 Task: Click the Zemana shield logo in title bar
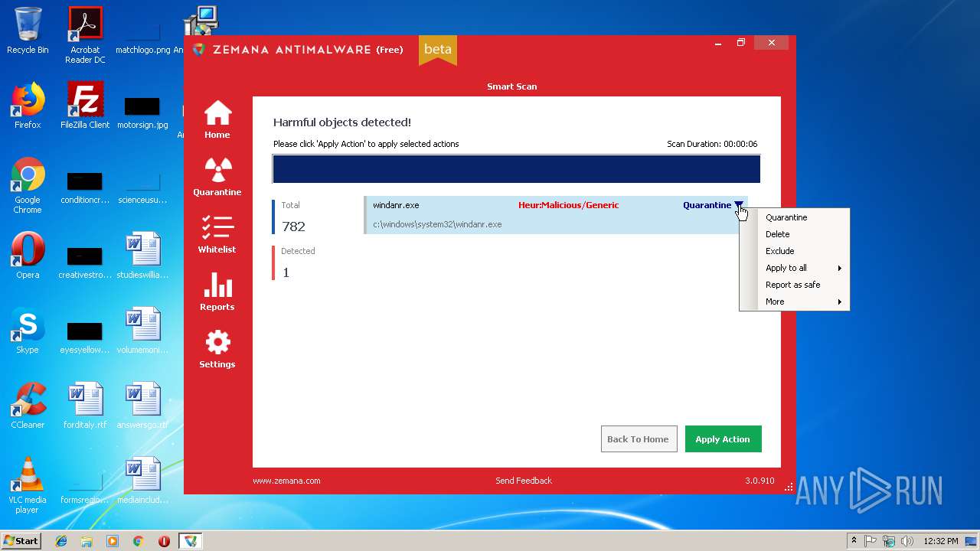point(199,50)
